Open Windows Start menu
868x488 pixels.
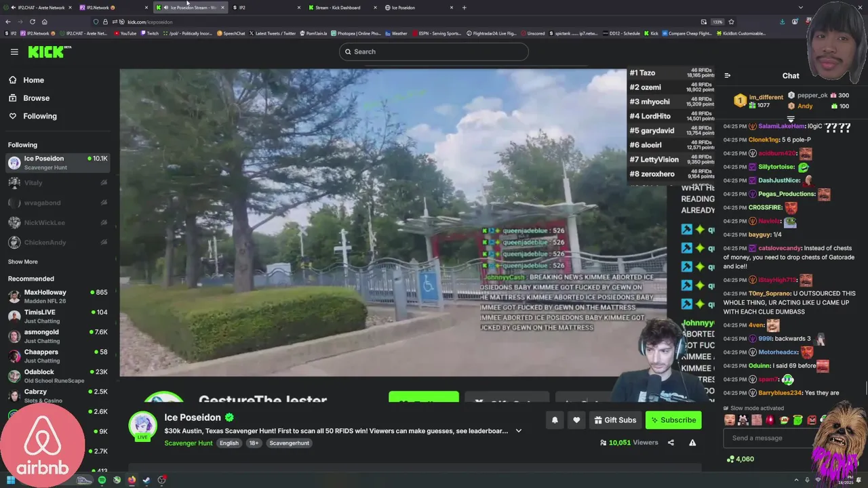click(10, 481)
